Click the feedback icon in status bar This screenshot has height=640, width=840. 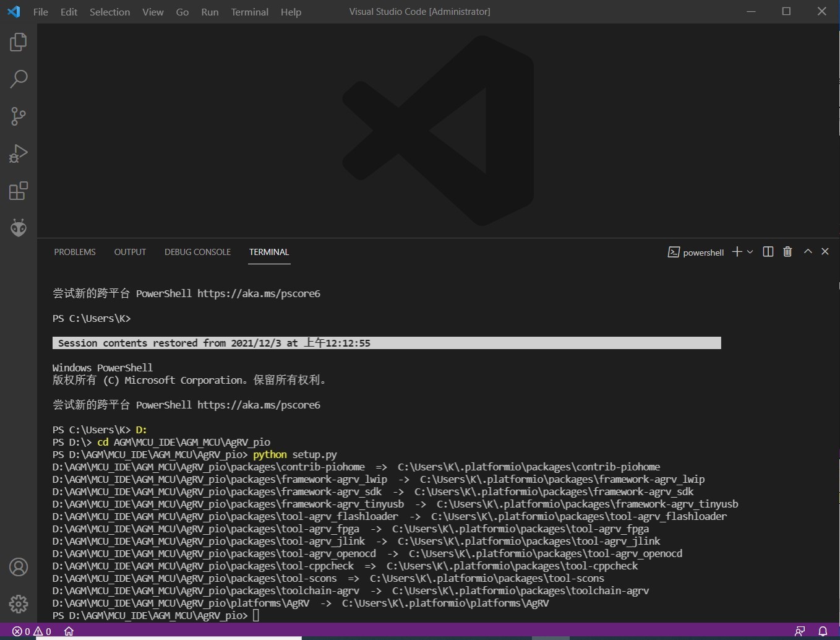click(800, 631)
